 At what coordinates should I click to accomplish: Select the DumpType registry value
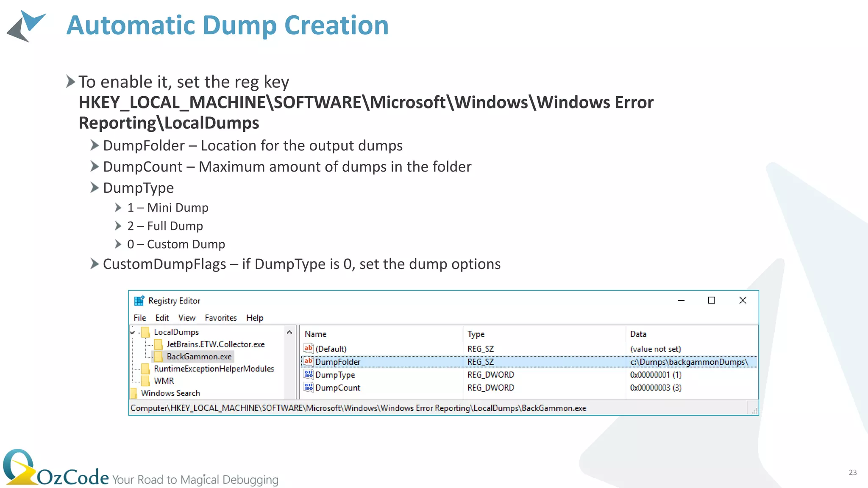pyautogui.click(x=335, y=375)
